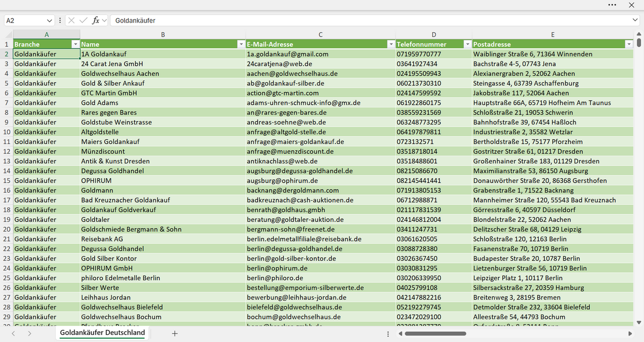Image resolution: width=644 pixels, height=342 pixels.
Task: Select column E header
Action: point(553,35)
